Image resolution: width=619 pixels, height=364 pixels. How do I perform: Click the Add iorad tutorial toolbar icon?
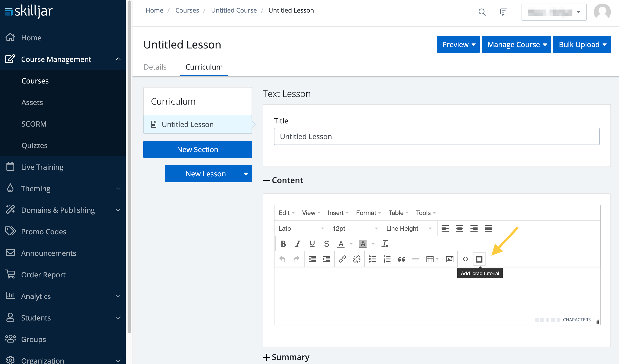479,259
